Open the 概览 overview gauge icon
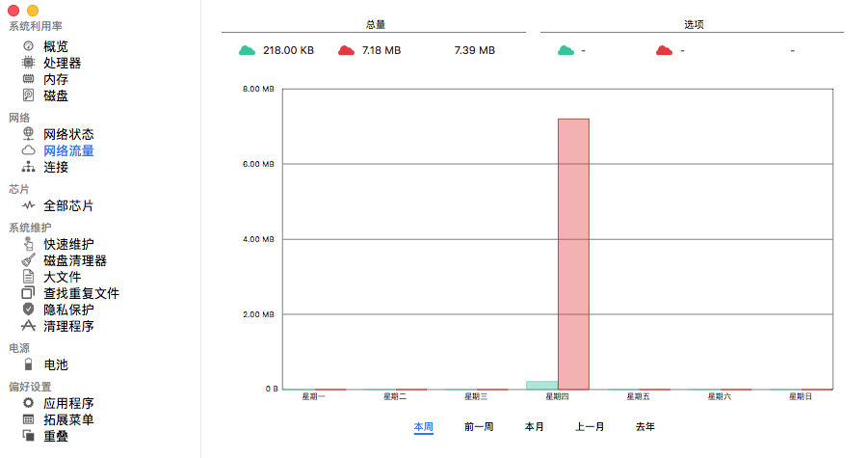 tap(28, 46)
